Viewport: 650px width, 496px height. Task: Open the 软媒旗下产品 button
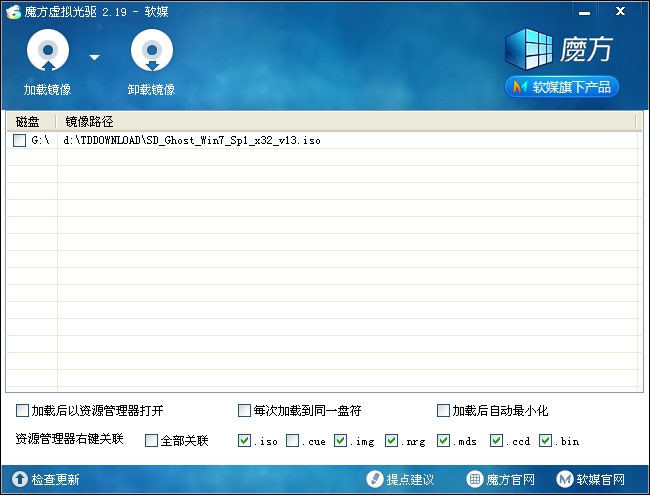tap(562, 87)
